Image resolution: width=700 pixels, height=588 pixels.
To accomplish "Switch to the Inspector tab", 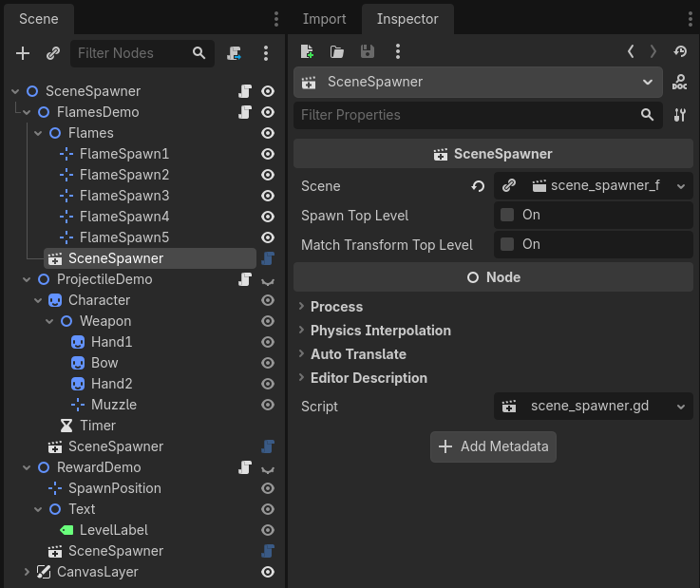I will (x=407, y=19).
